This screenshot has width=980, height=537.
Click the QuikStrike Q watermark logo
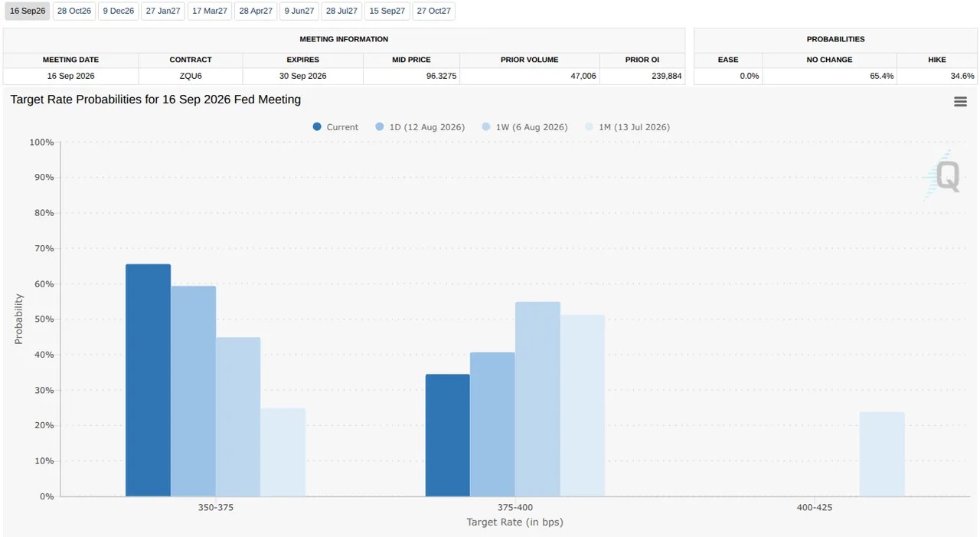941,175
